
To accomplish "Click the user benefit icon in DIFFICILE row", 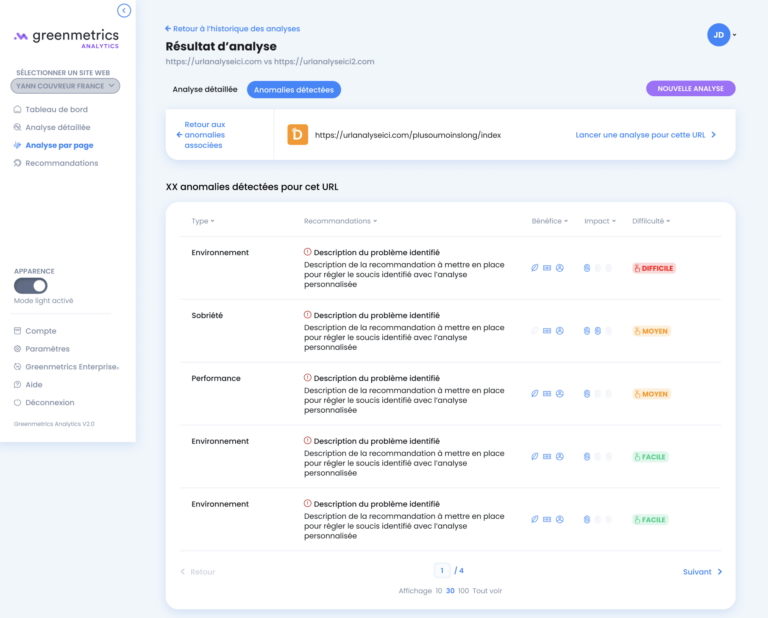I will (560, 268).
